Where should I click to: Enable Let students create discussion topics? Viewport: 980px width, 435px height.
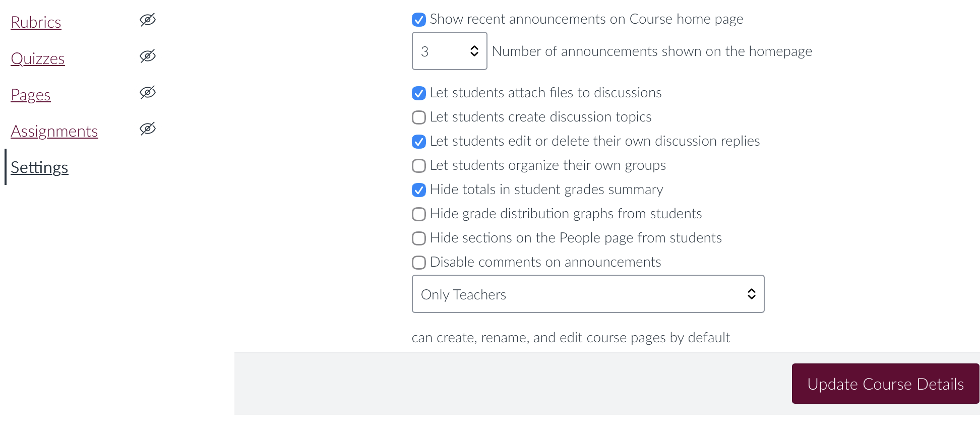point(418,117)
